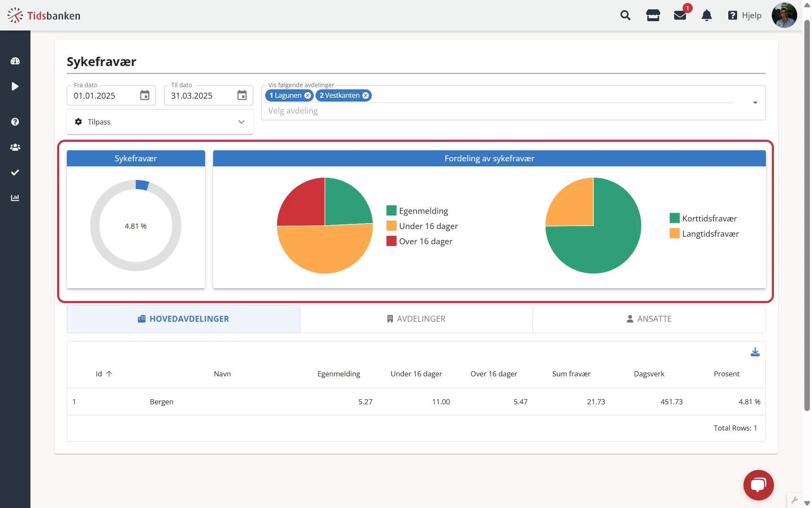The image size is (812, 508).
Task: Click the 451.73 Dagsverk cell
Action: pos(672,402)
